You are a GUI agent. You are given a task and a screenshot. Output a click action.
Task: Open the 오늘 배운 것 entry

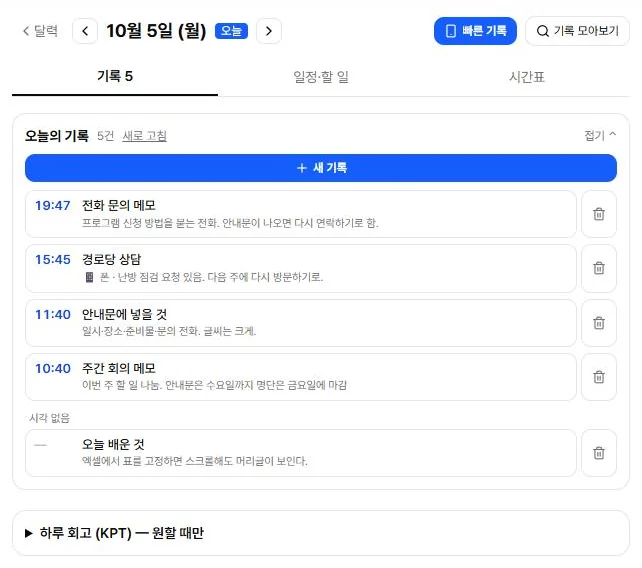point(301,453)
